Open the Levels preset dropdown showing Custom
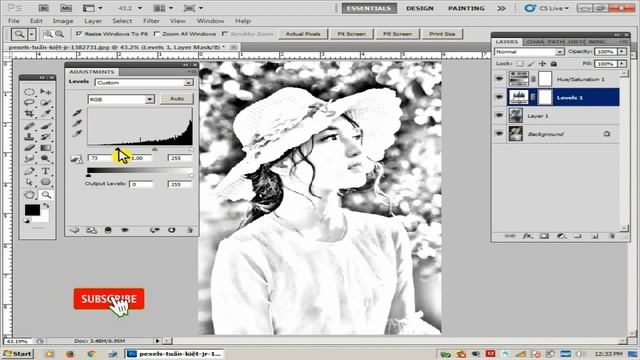Screen dimensions: 640x360 [x=144, y=82]
